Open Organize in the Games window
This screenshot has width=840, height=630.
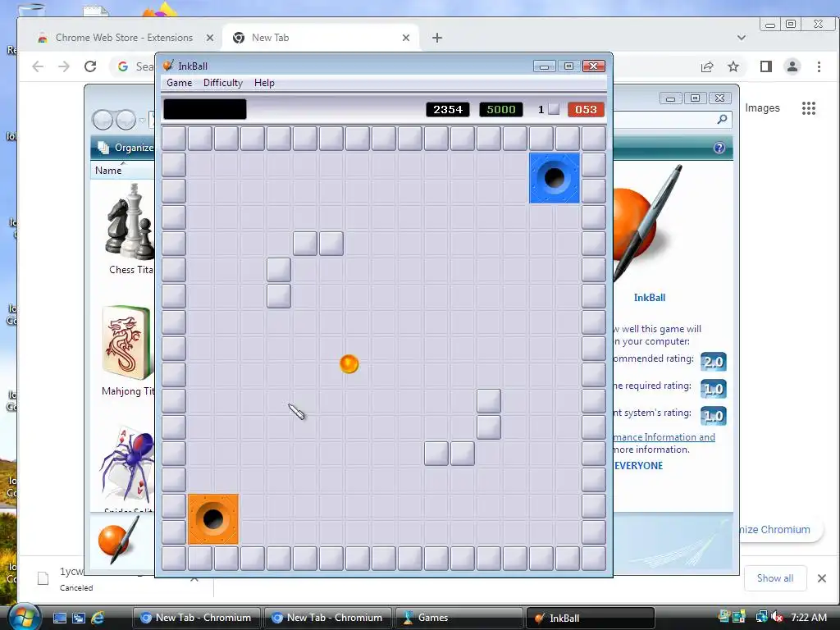click(x=127, y=148)
